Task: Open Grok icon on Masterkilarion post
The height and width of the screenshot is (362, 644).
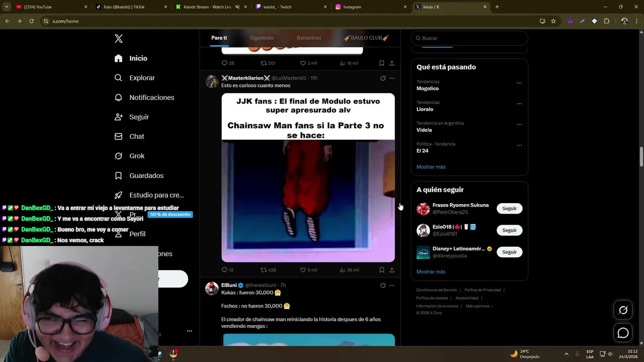Action: pos(383,78)
